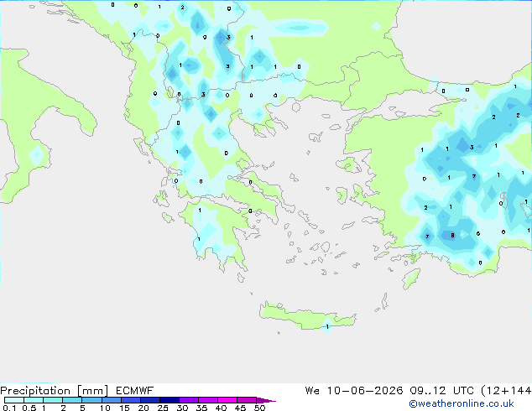Click the legend label '0.5'

click(29, 408)
